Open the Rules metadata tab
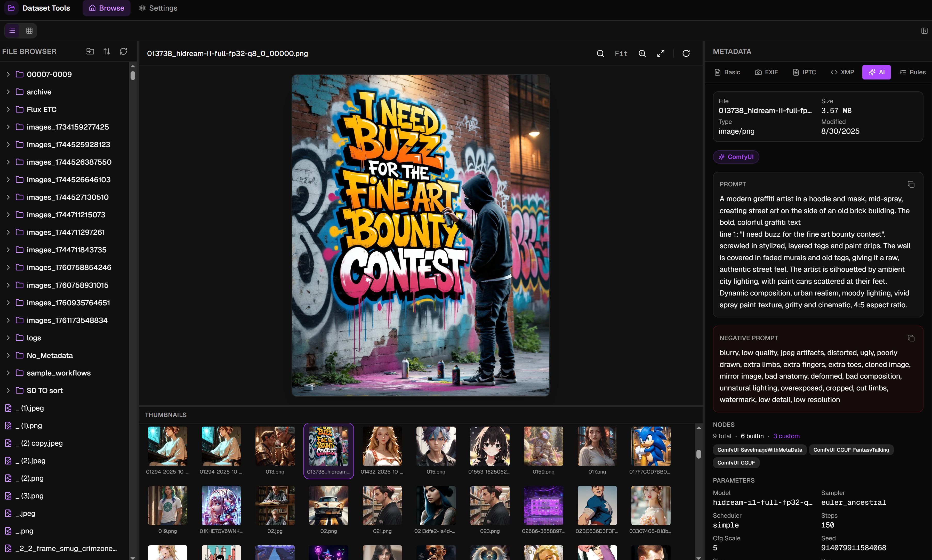 click(912, 72)
